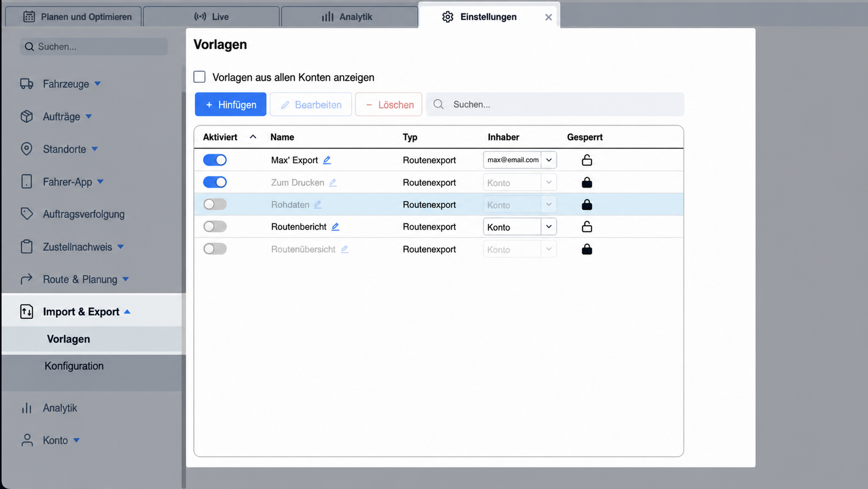This screenshot has width=868, height=489.
Task: Click the package icon beside Aufträge
Action: pyautogui.click(x=26, y=116)
